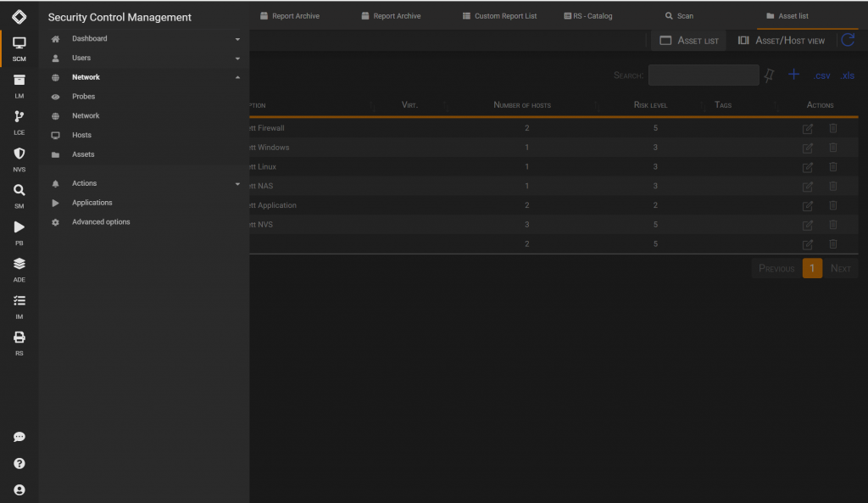
Task: Go to Previous page
Action: tap(776, 269)
